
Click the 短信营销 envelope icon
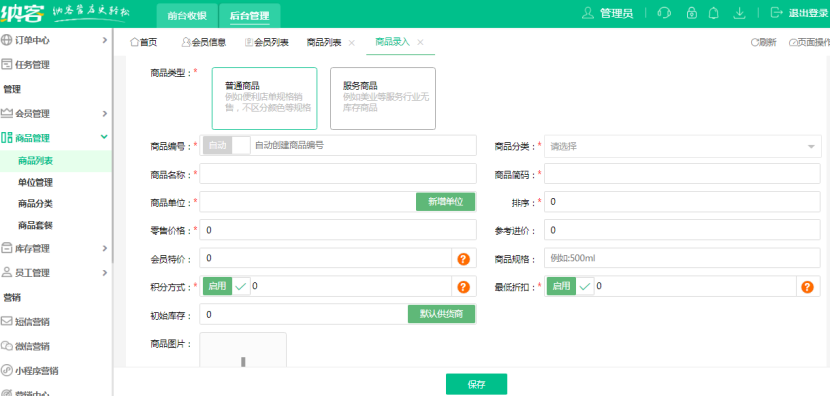[x=6, y=321]
